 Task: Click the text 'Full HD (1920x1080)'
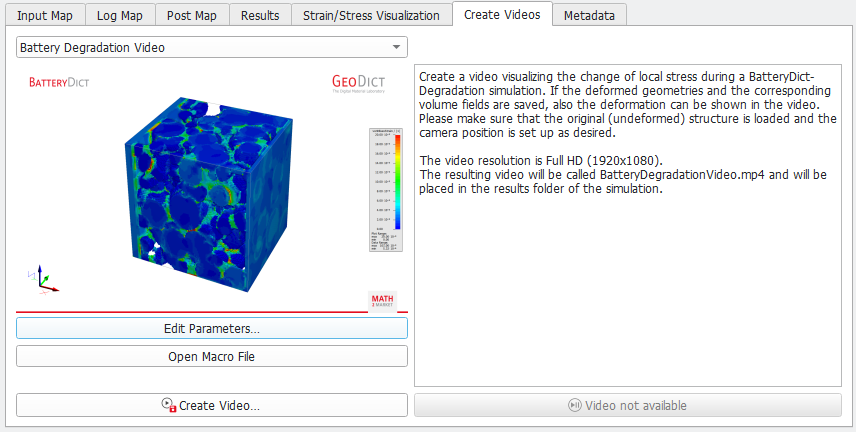click(605, 161)
